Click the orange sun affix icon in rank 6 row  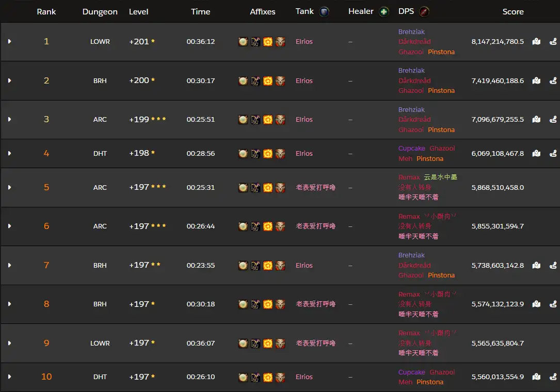point(268,226)
